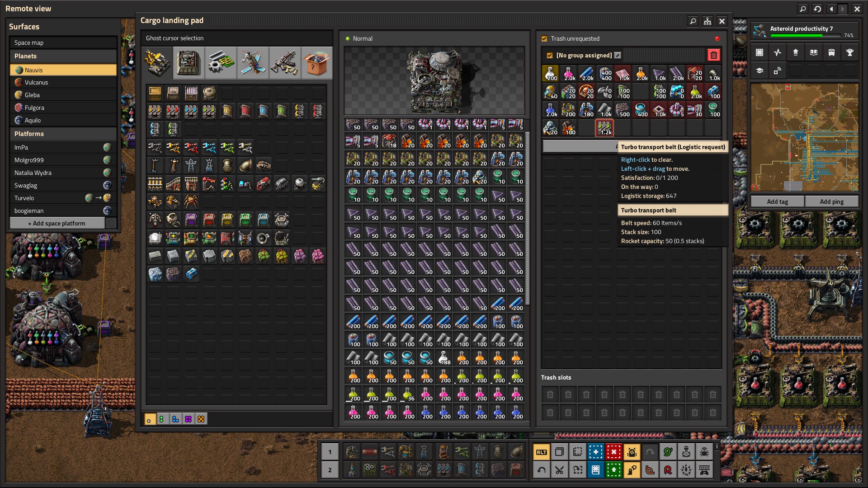Select the burner inserter in Ghost cursor selection

click(155, 147)
